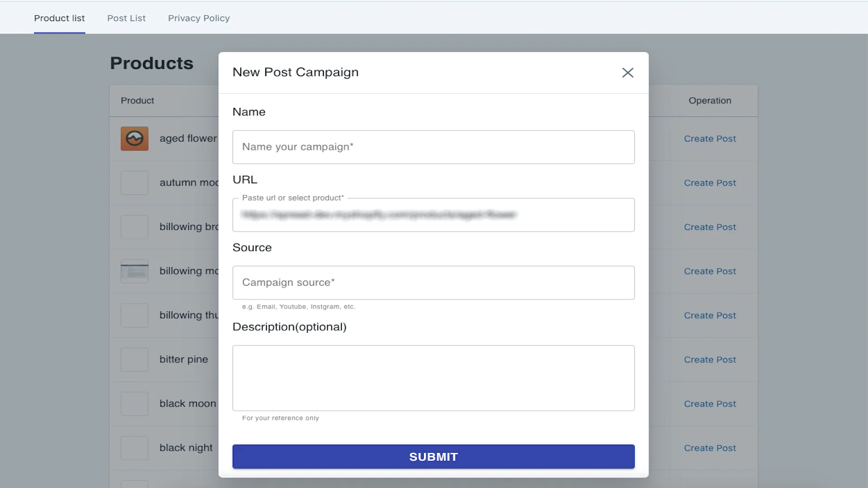This screenshot has width=868, height=488.
Task: Create Post for autumn product row
Action: click(710, 183)
